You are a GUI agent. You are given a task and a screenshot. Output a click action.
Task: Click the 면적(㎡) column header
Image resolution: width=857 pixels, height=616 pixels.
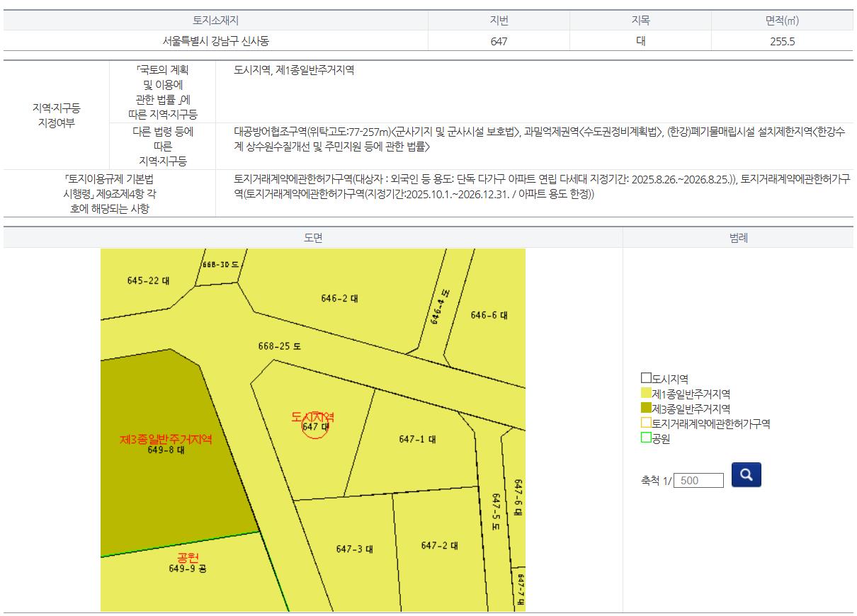[x=782, y=21]
